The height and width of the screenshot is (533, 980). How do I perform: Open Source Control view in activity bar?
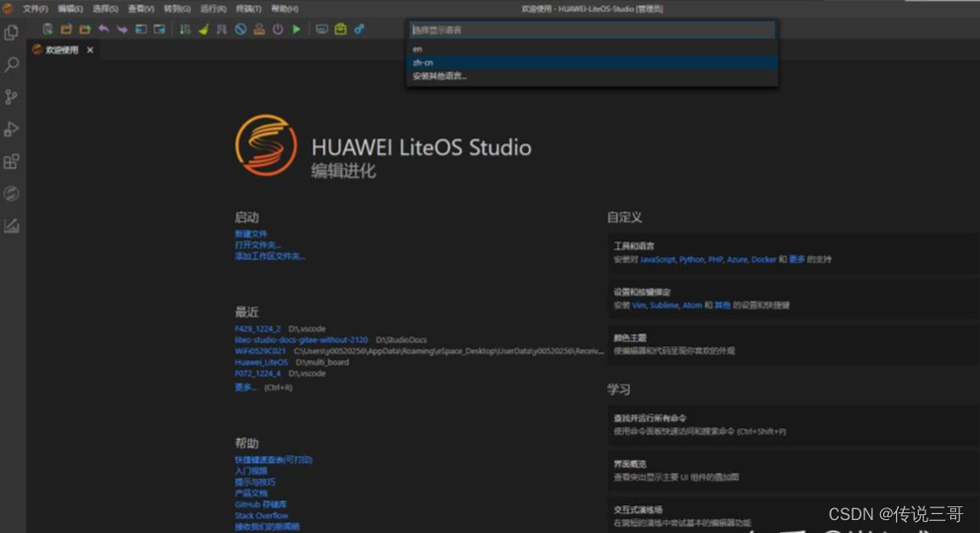click(11, 97)
